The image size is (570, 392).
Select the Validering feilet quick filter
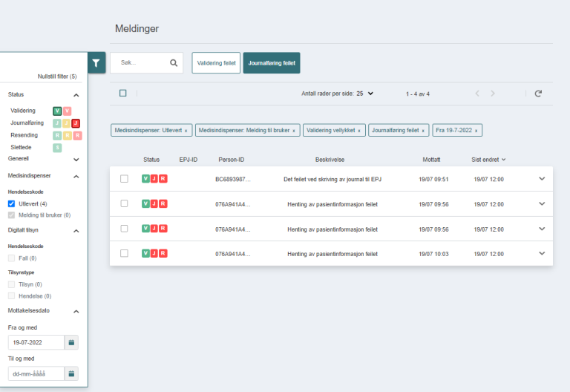click(x=216, y=63)
